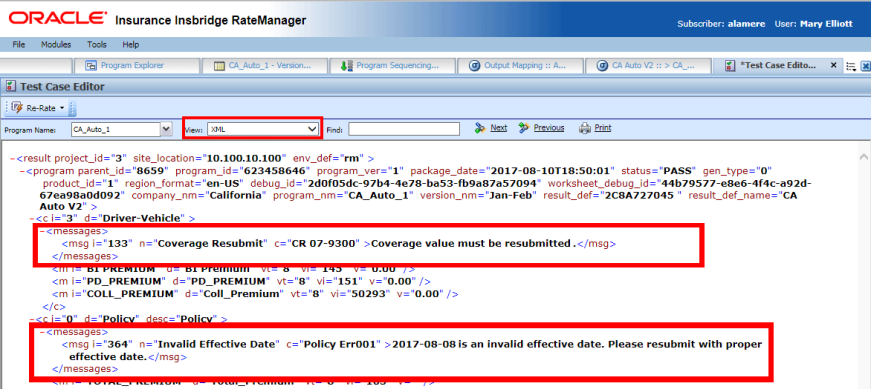
Task: Switch to the Output Mapping tab
Action: click(520, 66)
